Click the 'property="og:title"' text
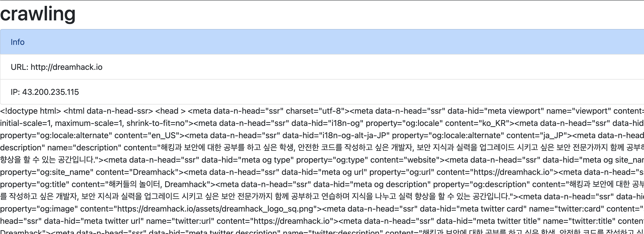 (x=35, y=184)
